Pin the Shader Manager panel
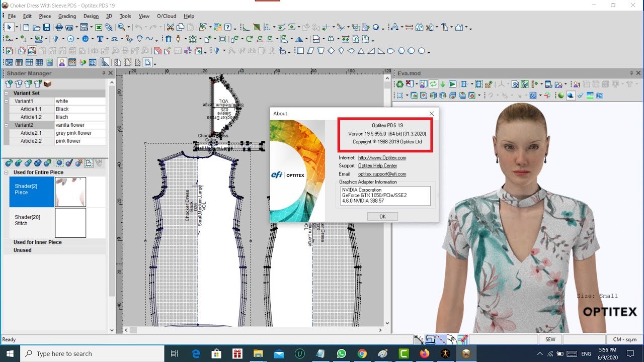644x362 pixels. pos(104,73)
